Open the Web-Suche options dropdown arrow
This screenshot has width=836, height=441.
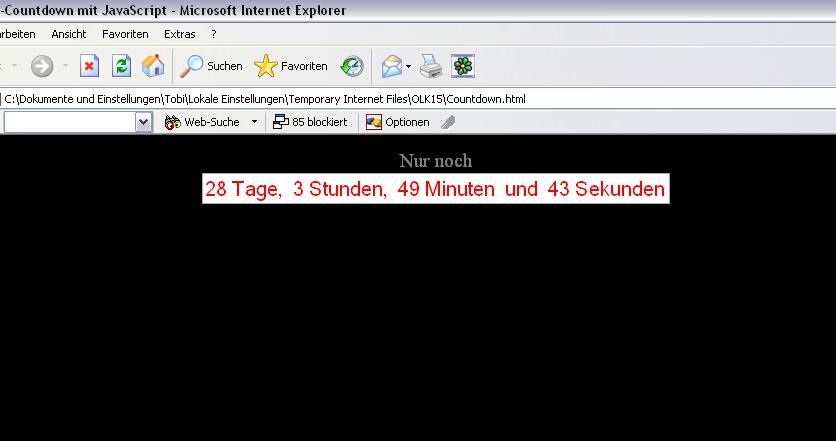[x=254, y=122]
